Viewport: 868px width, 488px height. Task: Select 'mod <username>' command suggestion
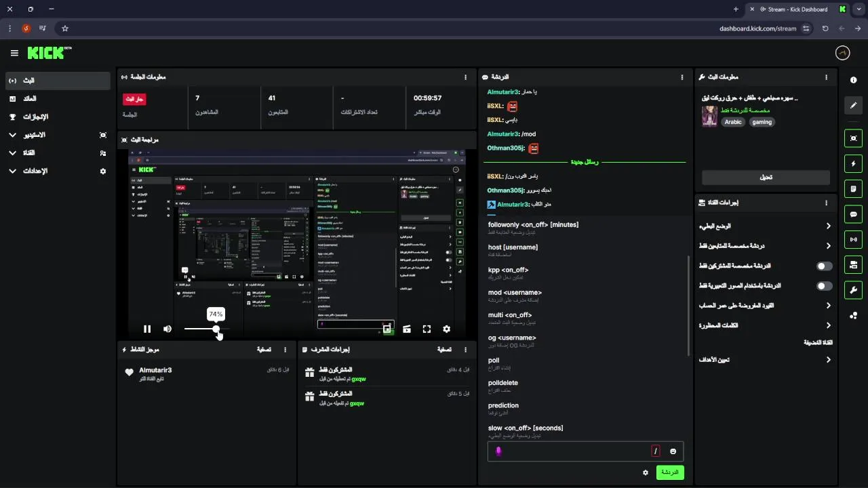pyautogui.click(x=586, y=296)
